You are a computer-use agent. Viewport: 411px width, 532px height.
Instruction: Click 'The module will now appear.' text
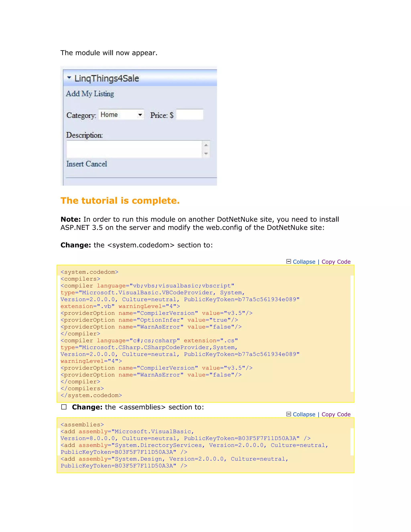point(109,53)
